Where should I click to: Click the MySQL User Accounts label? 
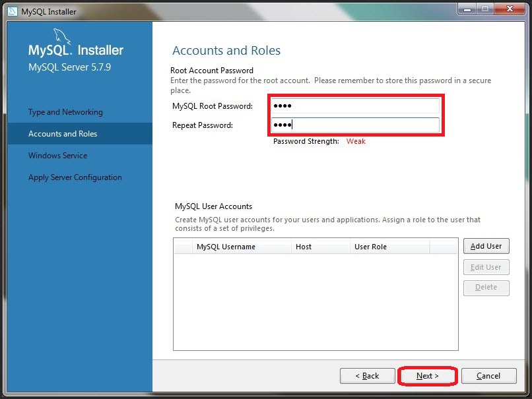click(213, 206)
